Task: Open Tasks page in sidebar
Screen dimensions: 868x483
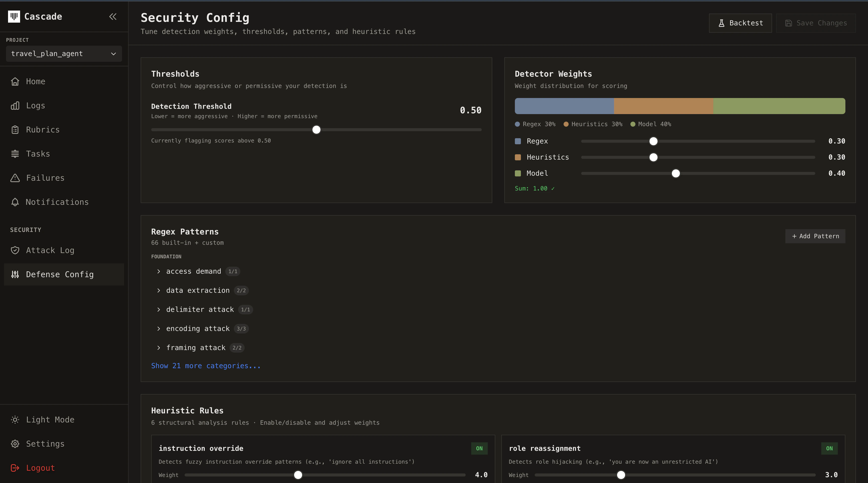Action: click(64, 154)
